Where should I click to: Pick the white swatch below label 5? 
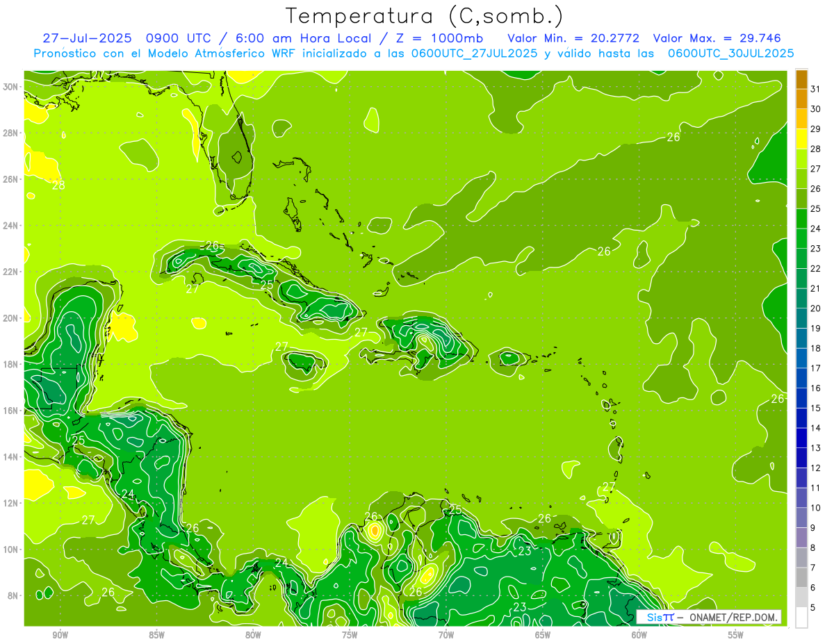[801, 618]
